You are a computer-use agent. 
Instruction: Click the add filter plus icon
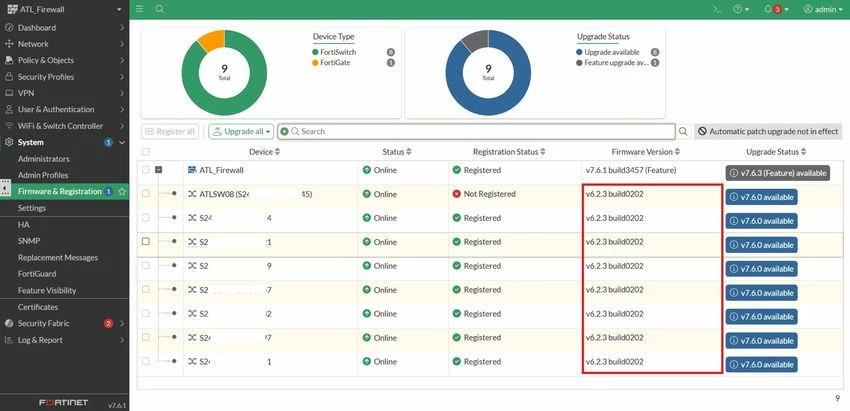click(285, 131)
